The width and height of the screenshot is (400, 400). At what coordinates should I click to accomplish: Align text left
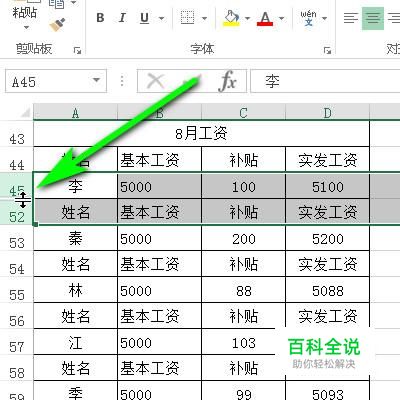coord(351,18)
